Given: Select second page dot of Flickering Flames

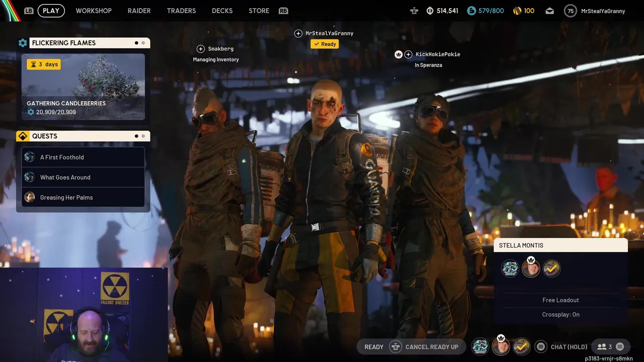Looking at the screenshot, I should click(143, 43).
